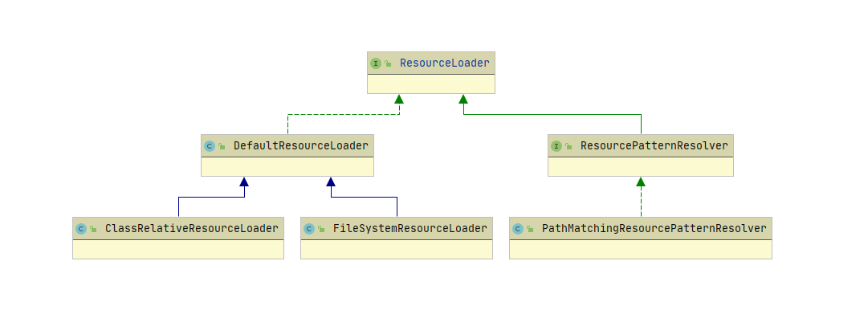868x310 pixels.
Task: Click the public lock icon on ResourcePatternResolver
Action: [568, 146]
